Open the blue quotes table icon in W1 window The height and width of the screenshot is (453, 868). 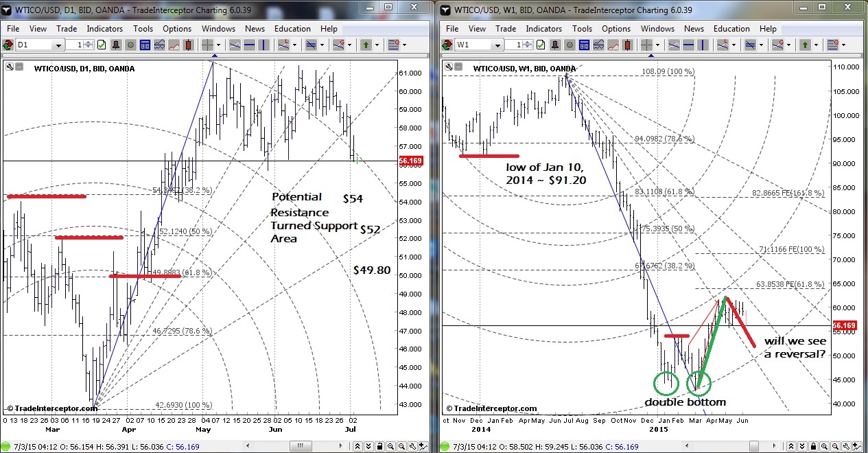(x=584, y=45)
